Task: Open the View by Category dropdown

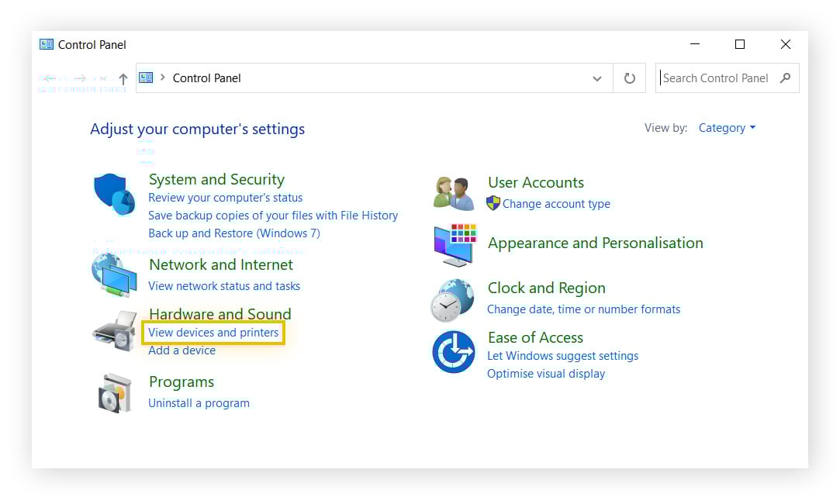Action: [x=727, y=128]
